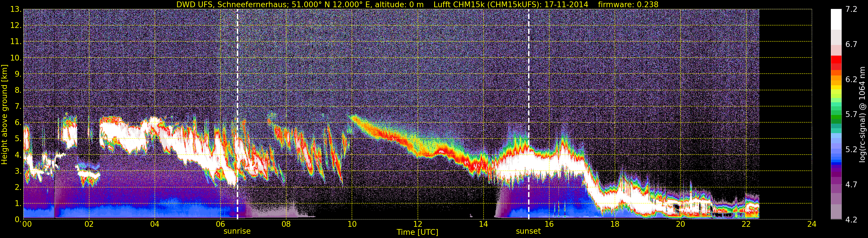Click colorbar value '5.7'
The image size is (868, 238).
(x=851, y=115)
